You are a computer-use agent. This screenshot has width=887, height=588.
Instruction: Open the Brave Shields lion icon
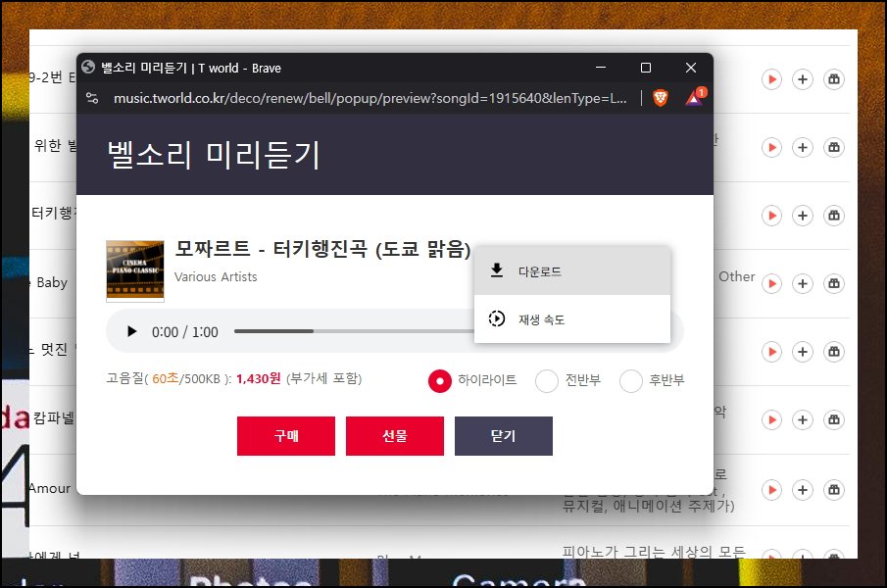pyautogui.click(x=661, y=98)
